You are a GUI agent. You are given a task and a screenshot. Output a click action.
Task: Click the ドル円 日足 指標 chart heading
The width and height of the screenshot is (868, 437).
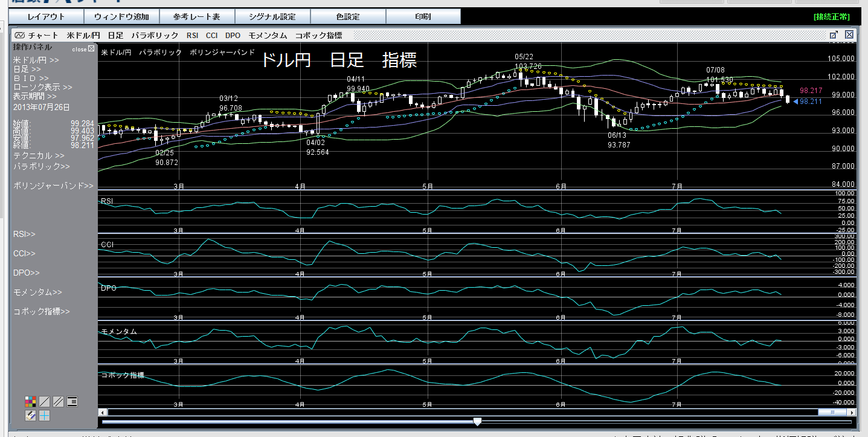point(339,60)
